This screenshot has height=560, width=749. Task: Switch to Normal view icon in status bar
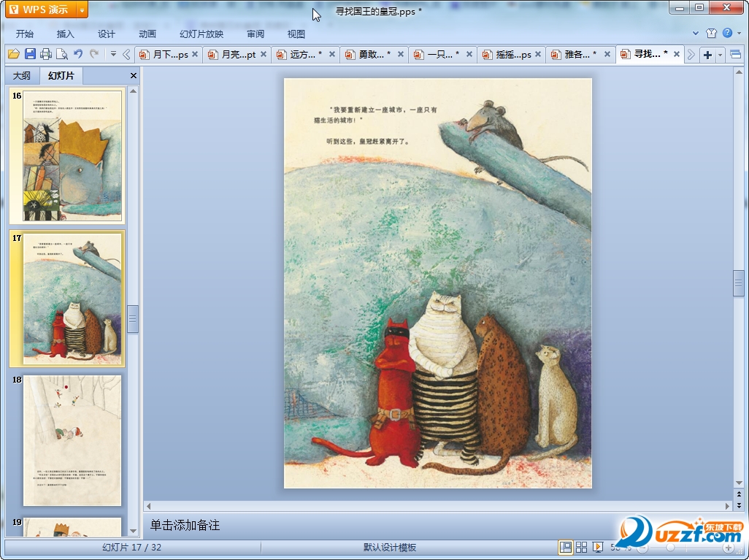coord(566,547)
